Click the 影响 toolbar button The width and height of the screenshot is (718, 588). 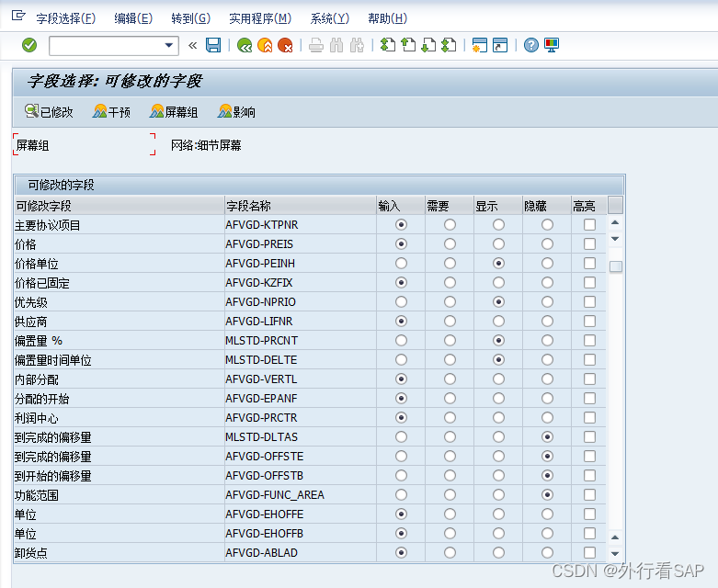click(237, 112)
